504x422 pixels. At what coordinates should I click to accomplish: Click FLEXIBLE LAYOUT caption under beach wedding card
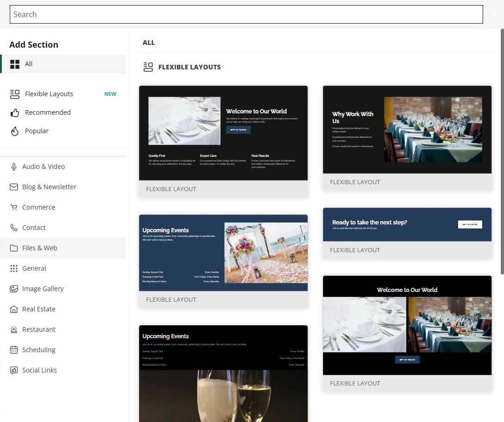click(171, 300)
